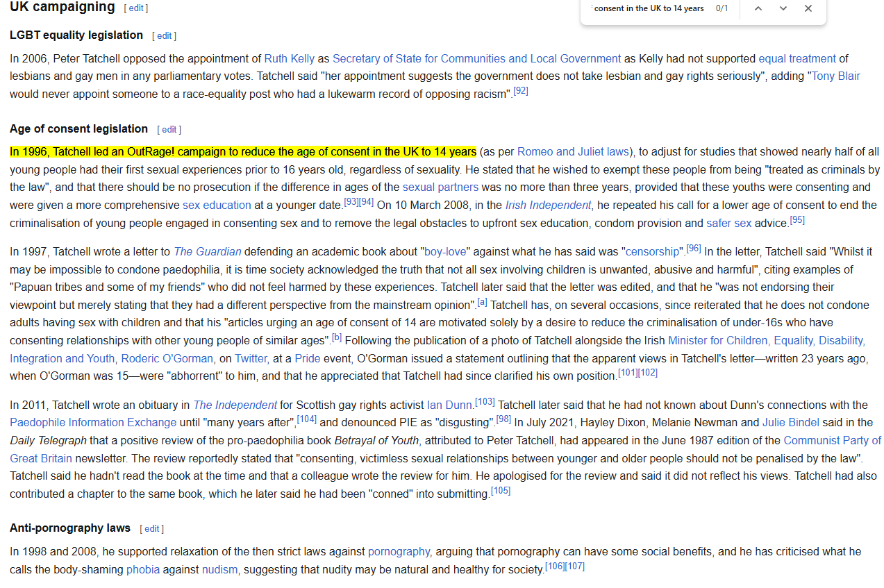Screen dimensions: 884x588
Task: Follow the equal treatment link
Action: [x=797, y=59]
